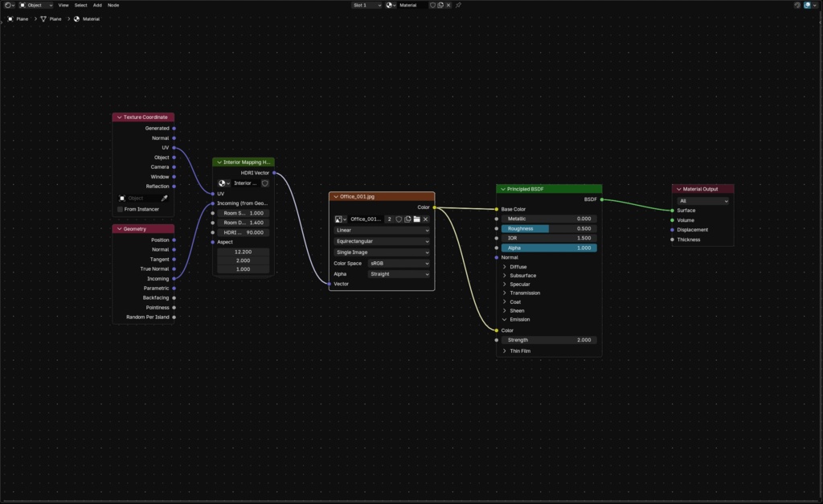The width and height of the screenshot is (823, 504).
Task: Open the Straight alpha dropdown
Action: [x=399, y=274]
